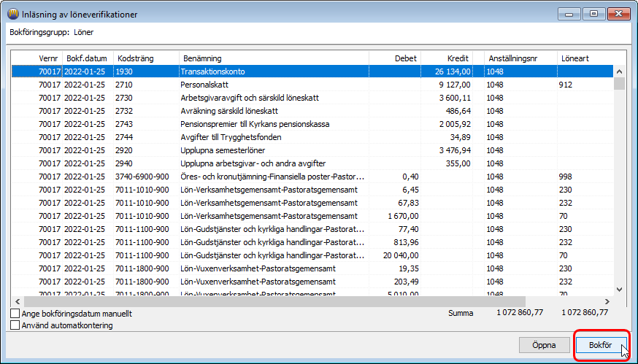Image resolution: width=638 pixels, height=364 pixels.
Task: Click Kredit column header
Action: click(x=447, y=58)
